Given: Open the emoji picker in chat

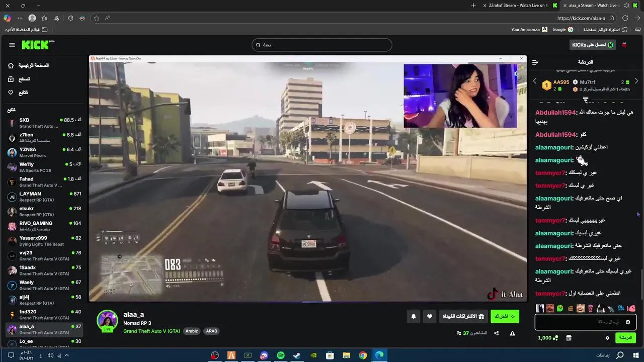Looking at the screenshot, I should tap(627, 322).
